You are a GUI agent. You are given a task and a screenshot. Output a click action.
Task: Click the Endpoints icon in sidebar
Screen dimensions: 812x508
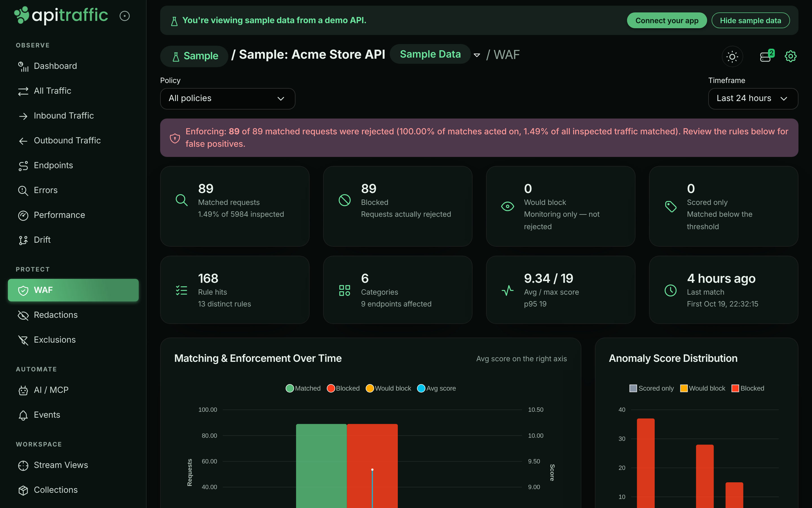[x=23, y=166]
